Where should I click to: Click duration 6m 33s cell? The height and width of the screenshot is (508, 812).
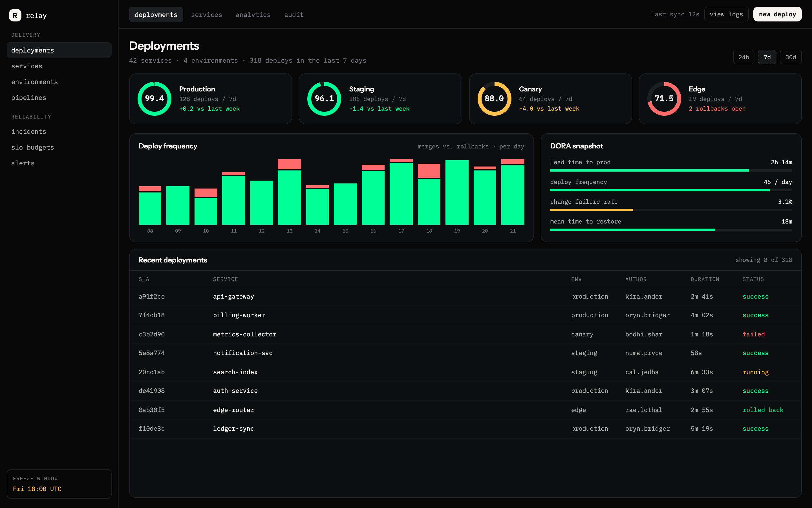point(701,372)
